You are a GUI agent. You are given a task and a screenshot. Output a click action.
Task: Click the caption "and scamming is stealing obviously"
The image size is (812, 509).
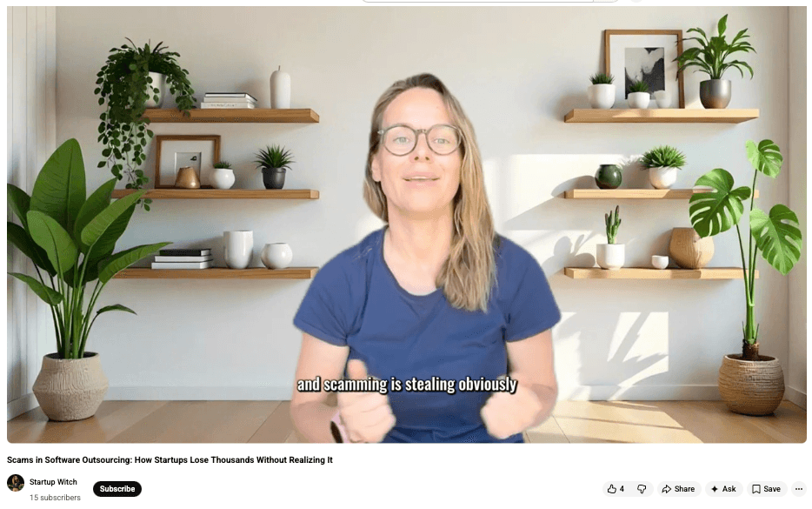point(407,384)
